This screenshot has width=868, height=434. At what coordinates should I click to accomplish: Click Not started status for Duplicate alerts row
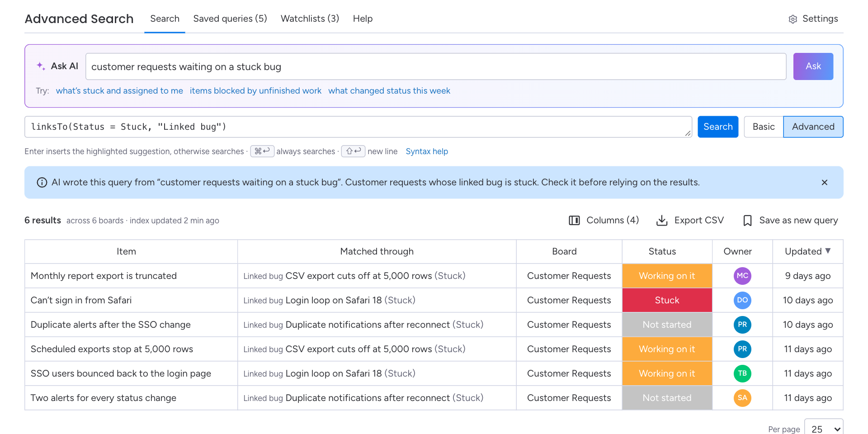pyautogui.click(x=667, y=325)
